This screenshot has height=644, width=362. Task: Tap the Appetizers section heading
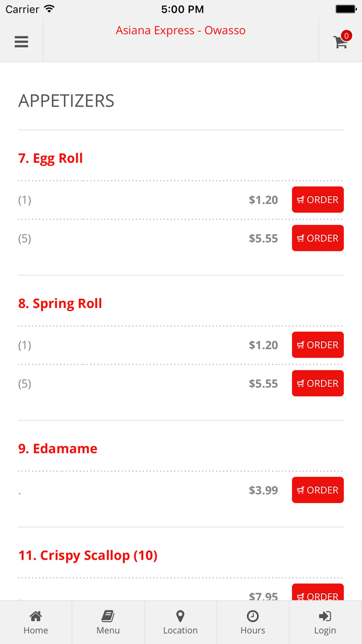click(x=66, y=101)
